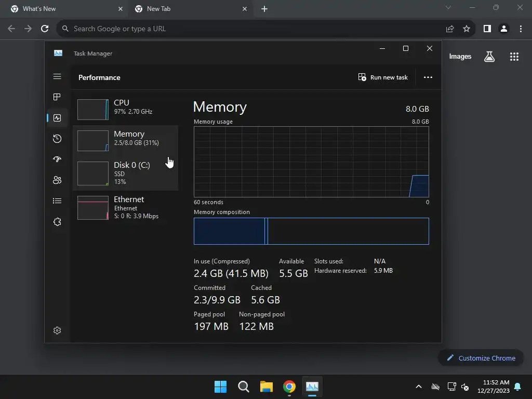
Task: Open Task Manager settings gear
Action: [57, 330]
